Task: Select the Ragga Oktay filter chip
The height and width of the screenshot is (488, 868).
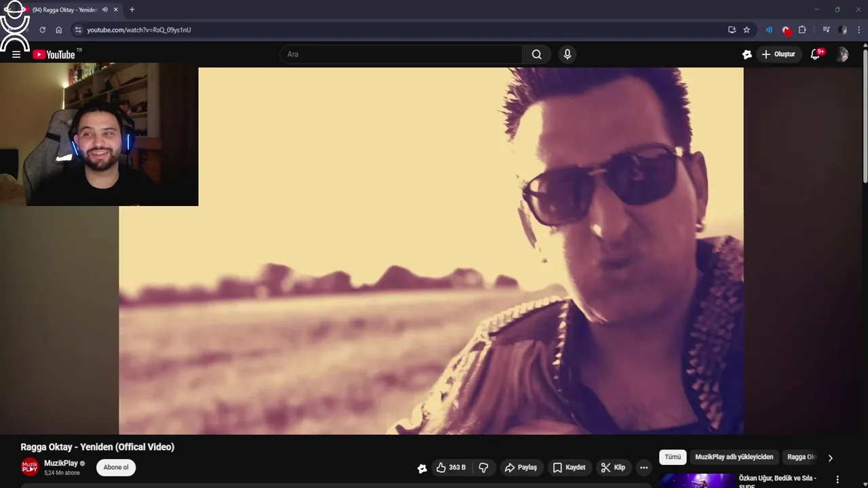Action: tap(802, 457)
